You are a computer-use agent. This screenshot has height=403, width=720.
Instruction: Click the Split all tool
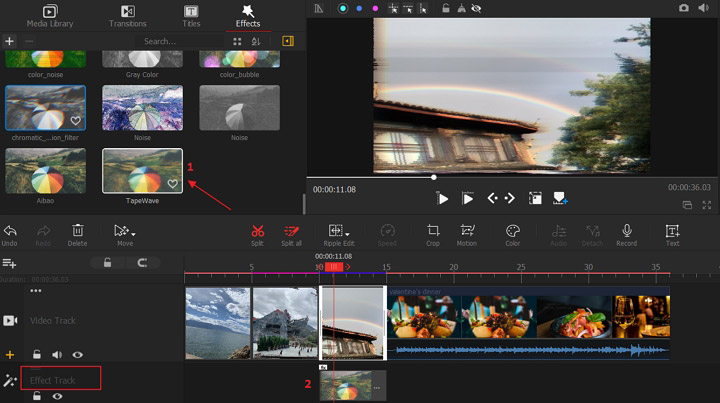pyautogui.click(x=291, y=233)
